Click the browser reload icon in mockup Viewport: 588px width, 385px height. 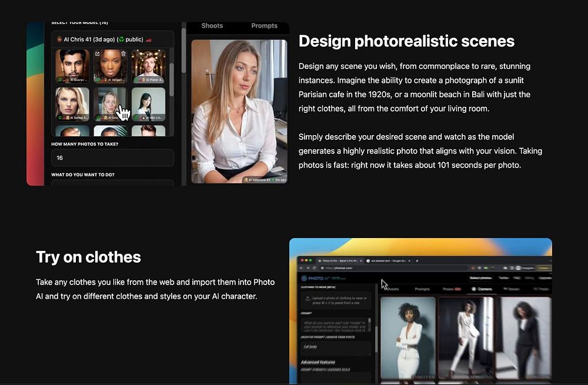click(314, 268)
